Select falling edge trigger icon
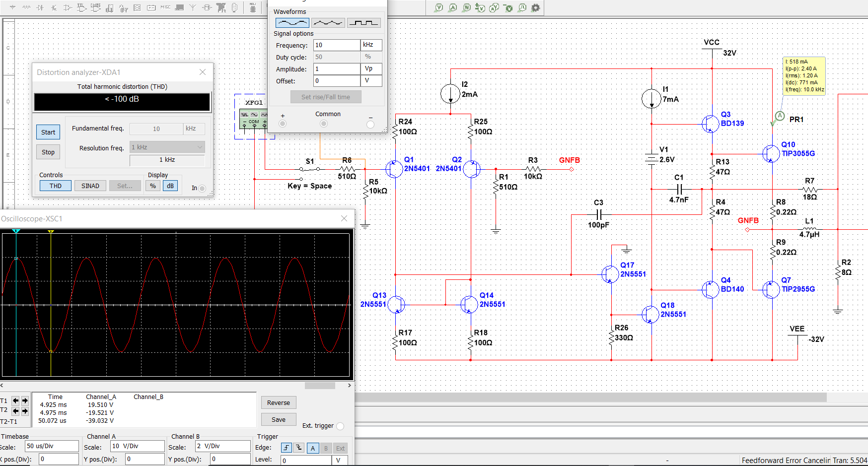 click(x=298, y=448)
